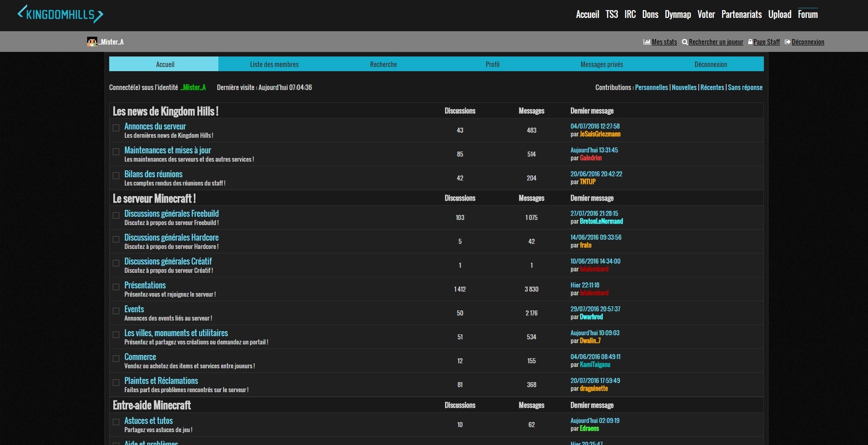Click status icon beside Annonces du serveur
This screenshot has height=445, width=868.
point(116,128)
